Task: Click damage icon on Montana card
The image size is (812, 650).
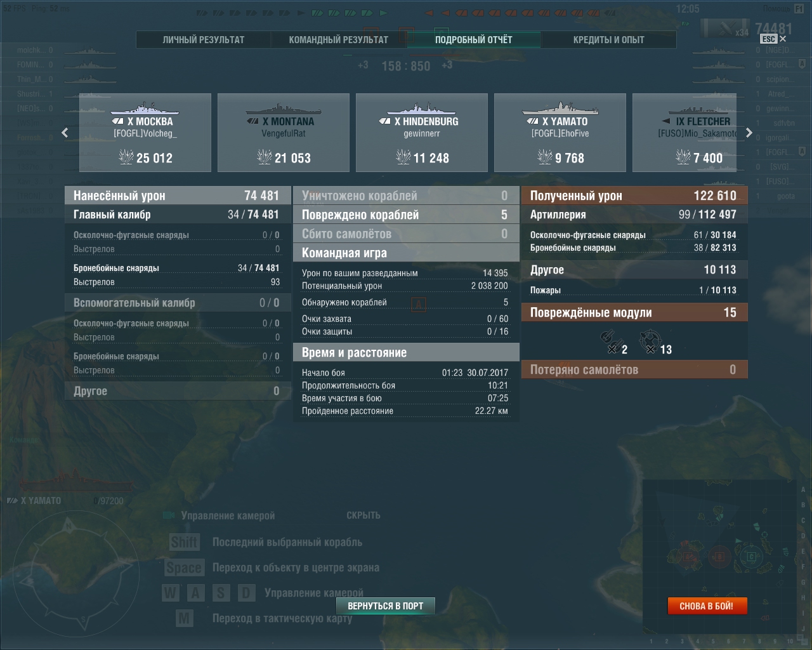Action: pyautogui.click(x=265, y=157)
